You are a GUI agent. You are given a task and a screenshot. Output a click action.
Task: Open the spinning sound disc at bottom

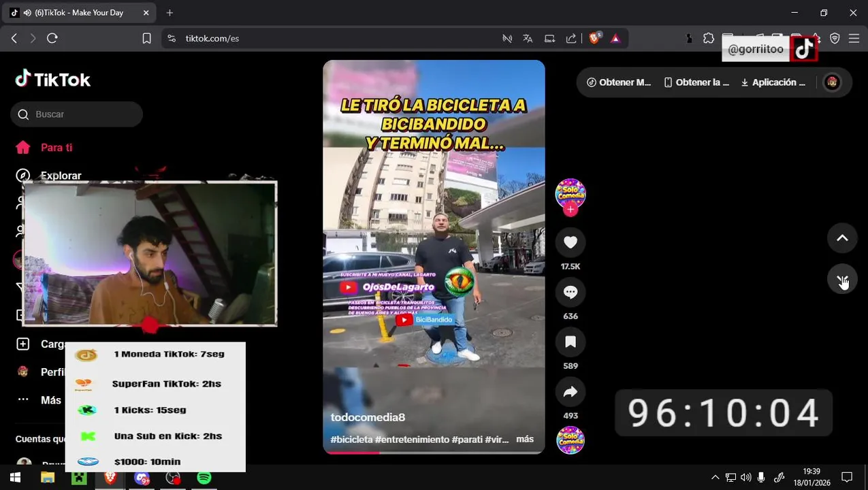570,440
